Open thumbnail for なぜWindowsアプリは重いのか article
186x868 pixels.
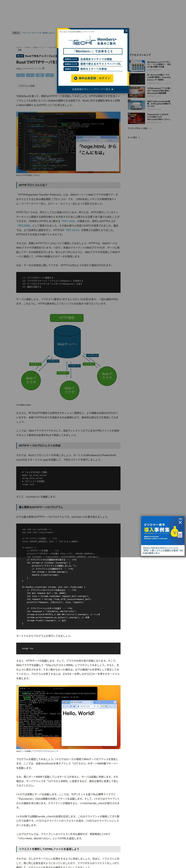coord(136,92)
